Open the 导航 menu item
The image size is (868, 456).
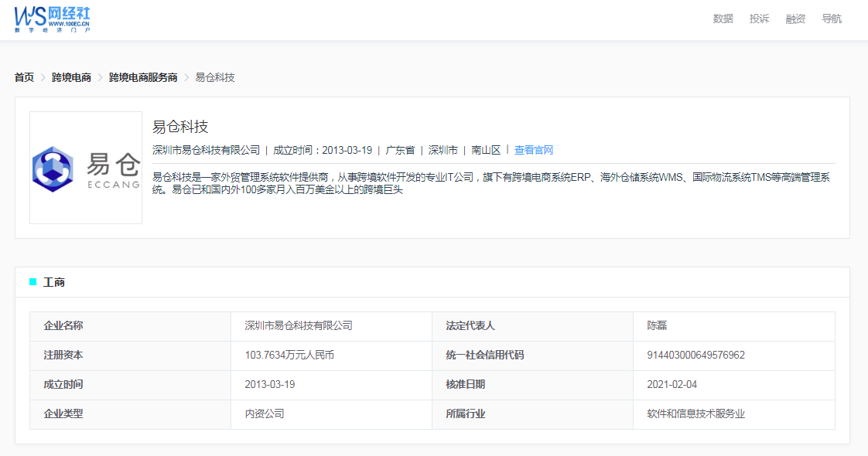click(832, 19)
